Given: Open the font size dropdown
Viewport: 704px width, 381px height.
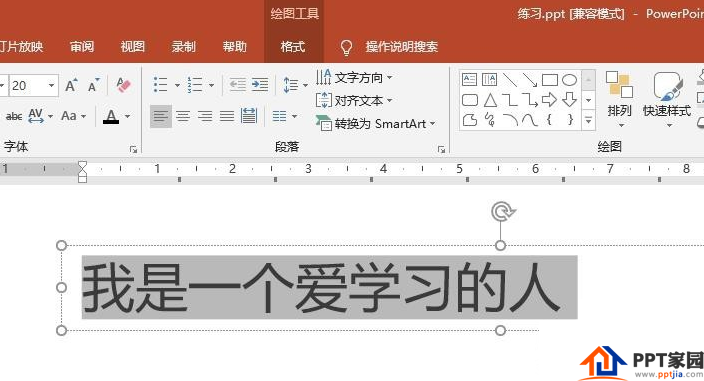Looking at the screenshot, I should (x=52, y=85).
